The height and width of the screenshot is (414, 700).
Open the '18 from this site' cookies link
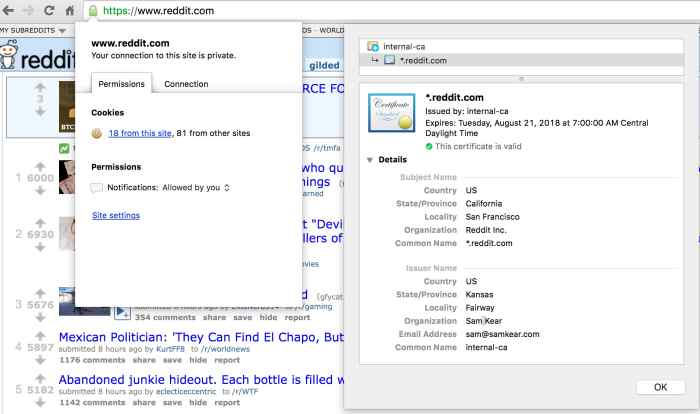(140, 133)
